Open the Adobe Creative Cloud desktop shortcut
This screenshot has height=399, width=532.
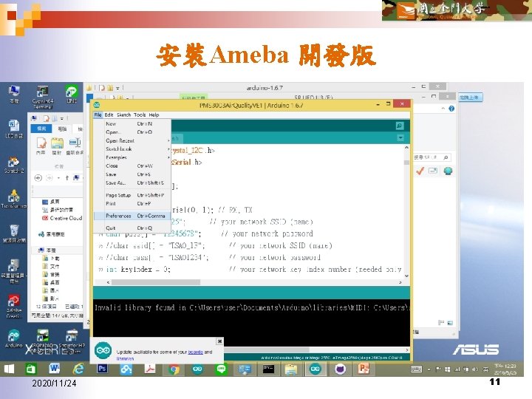(x=14, y=307)
